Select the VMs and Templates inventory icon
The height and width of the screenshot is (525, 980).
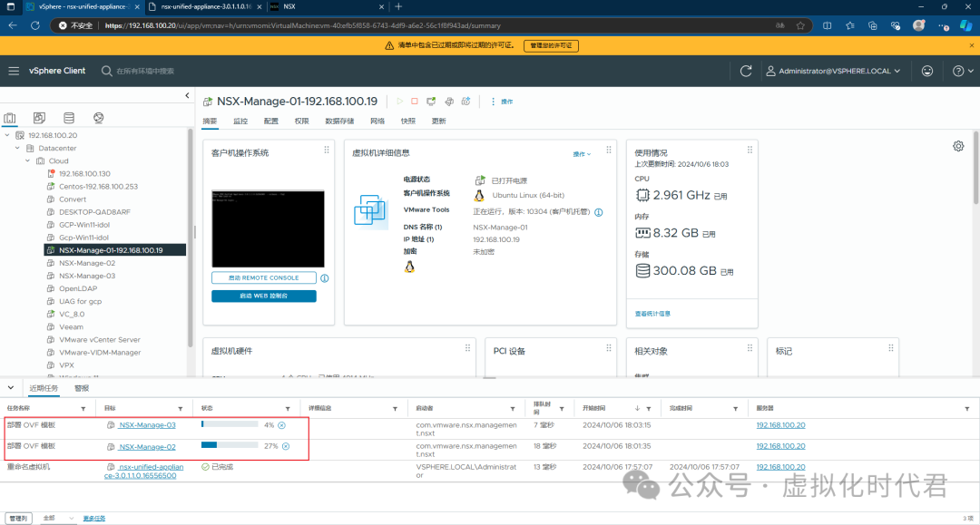[39, 117]
